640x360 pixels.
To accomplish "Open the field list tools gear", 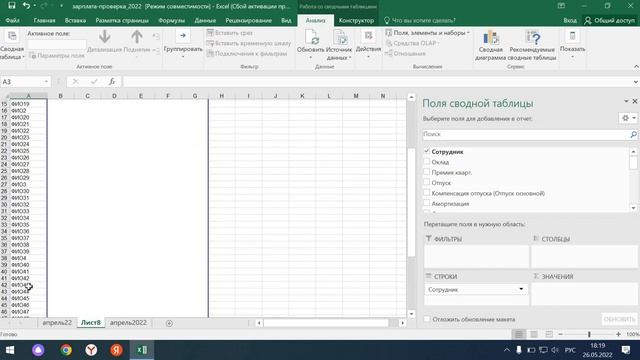I will pyautogui.click(x=628, y=118).
